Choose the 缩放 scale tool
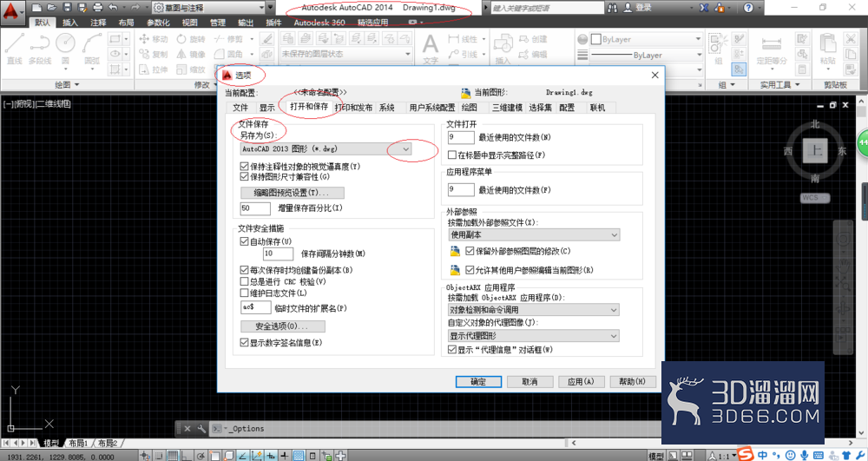868x461 pixels. pyautogui.click(x=191, y=69)
